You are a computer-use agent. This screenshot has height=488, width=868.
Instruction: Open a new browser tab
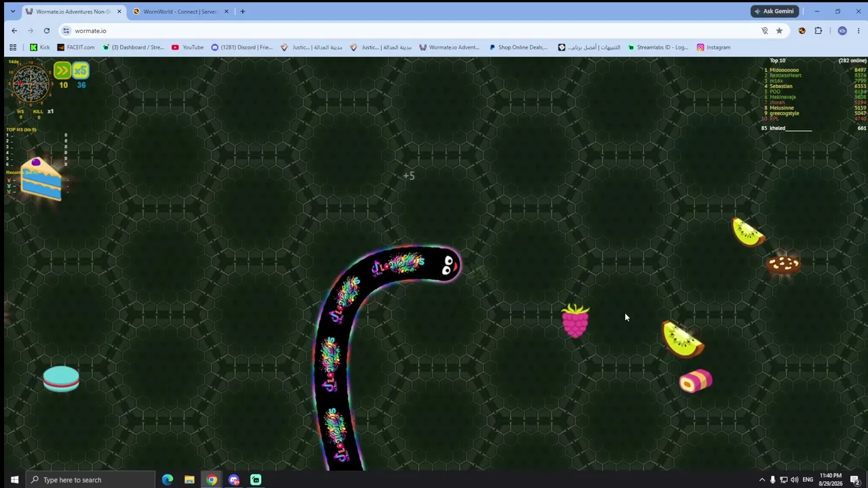(243, 12)
